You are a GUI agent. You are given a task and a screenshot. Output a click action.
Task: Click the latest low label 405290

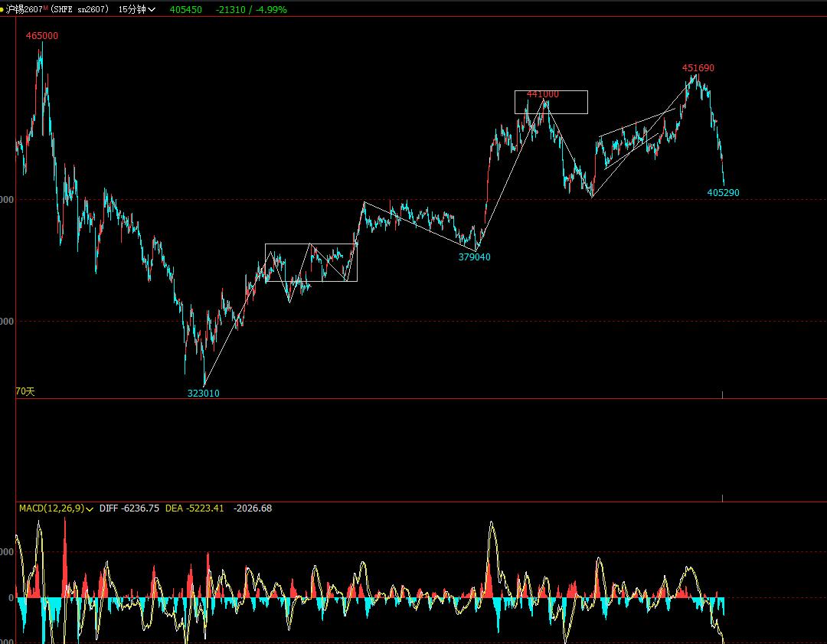pyautogui.click(x=723, y=192)
